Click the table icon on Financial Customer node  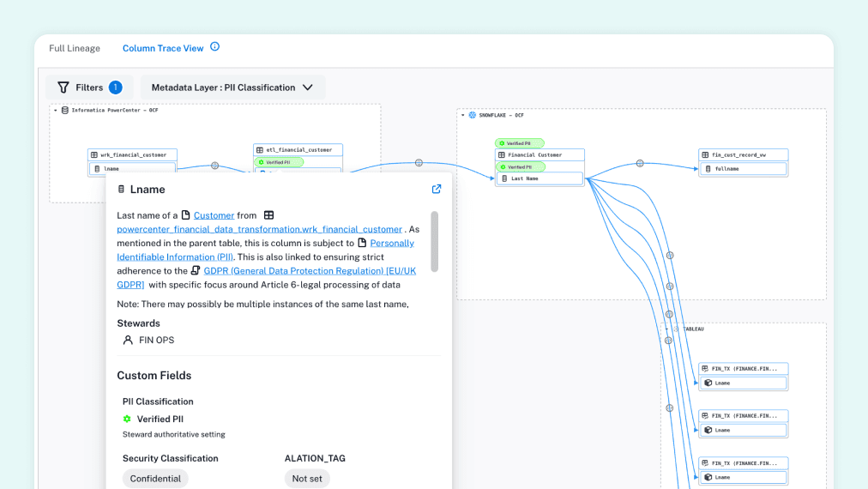pos(503,155)
